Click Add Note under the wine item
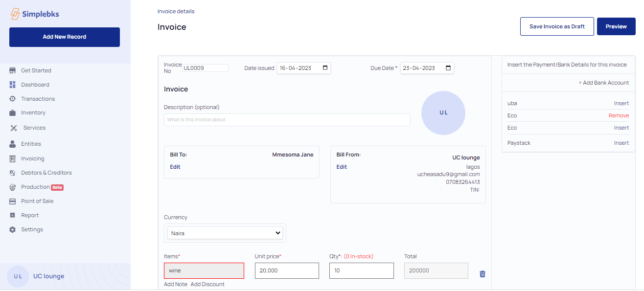The width and height of the screenshot is (644, 291). click(176, 284)
